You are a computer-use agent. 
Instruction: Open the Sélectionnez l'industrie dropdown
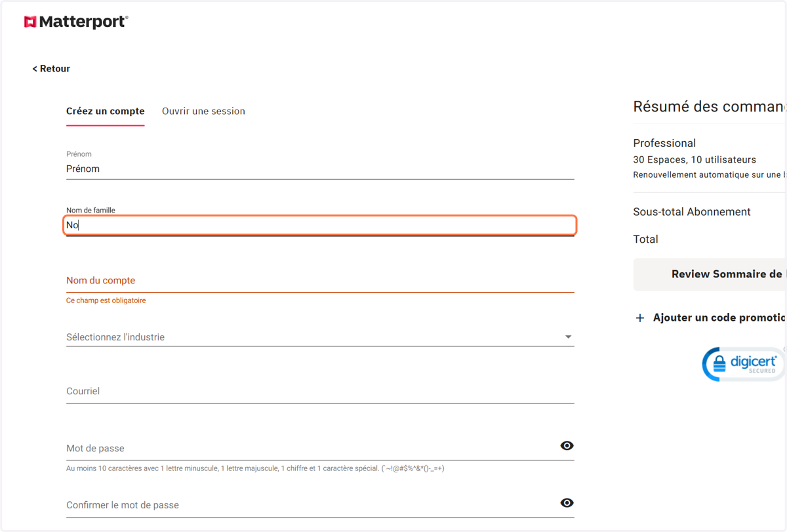(x=320, y=337)
